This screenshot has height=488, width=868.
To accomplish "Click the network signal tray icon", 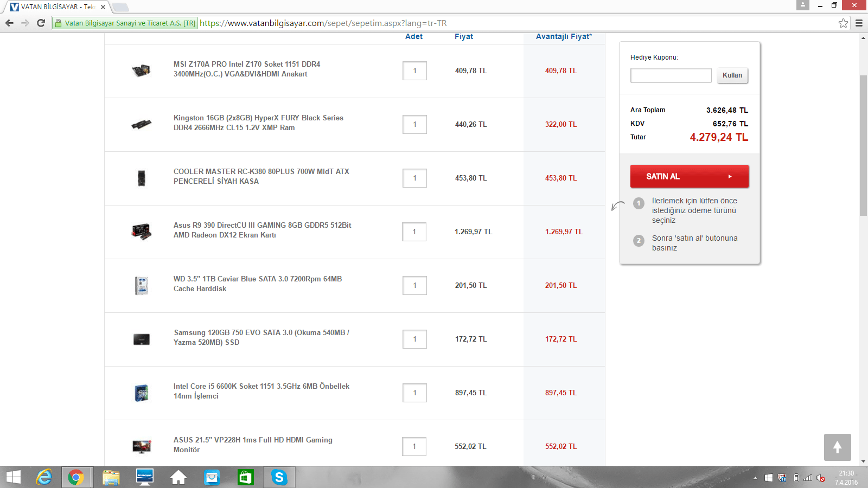I will click(x=808, y=478).
